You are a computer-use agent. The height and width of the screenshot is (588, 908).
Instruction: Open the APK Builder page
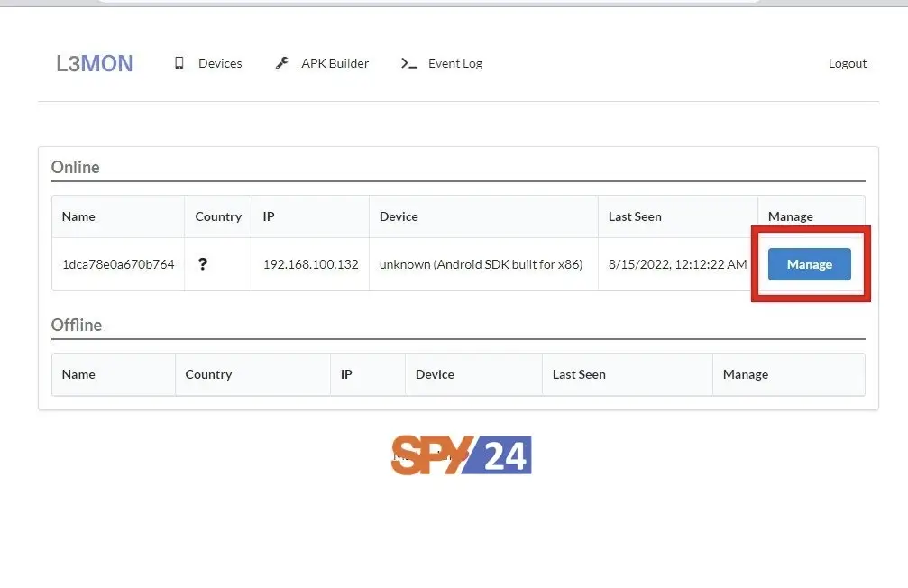tap(335, 63)
